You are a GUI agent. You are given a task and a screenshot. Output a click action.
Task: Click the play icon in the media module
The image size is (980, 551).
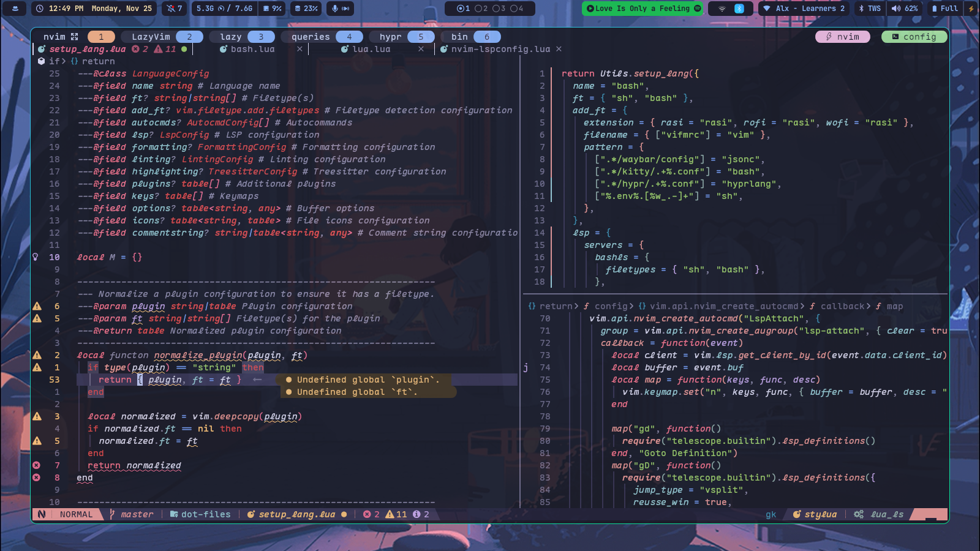pos(590,9)
